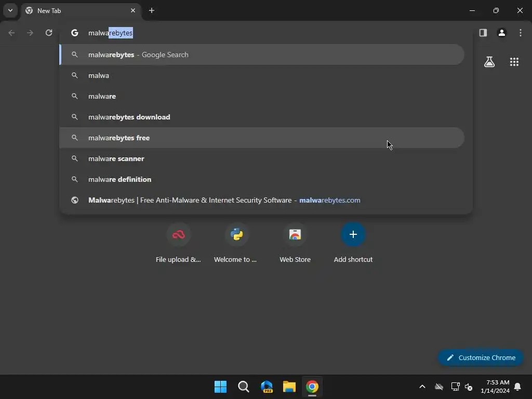Click the search icon beside malware scanner
The height and width of the screenshot is (399, 532).
(x=75, y=158)
